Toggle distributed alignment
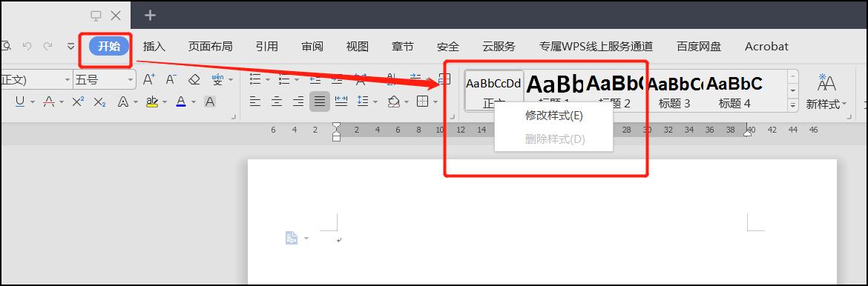The height and width of the screenshot is (286, 868). 341,102
